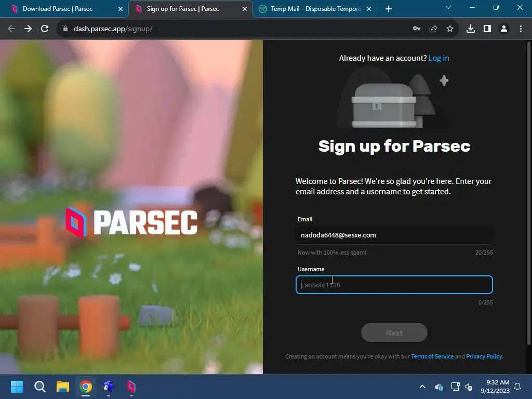Switch to the Temp Mail tab
Viewport: 532px width, 399px height.
click(315, 9)
